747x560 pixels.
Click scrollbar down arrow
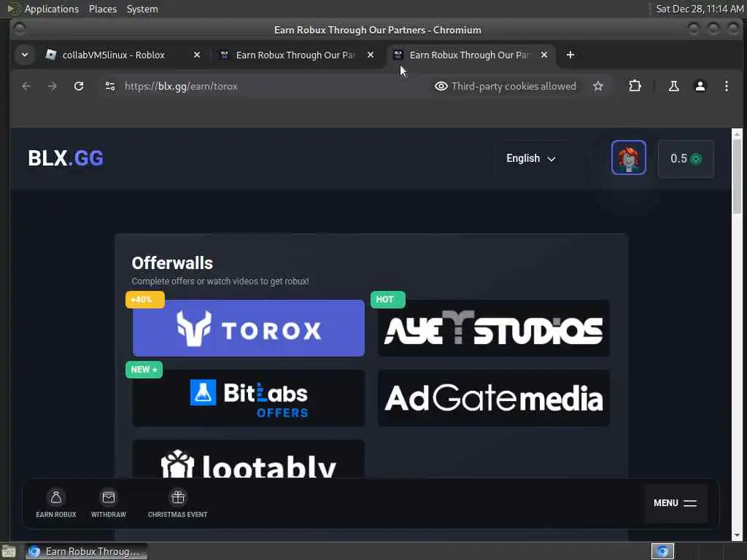point(737,534)
